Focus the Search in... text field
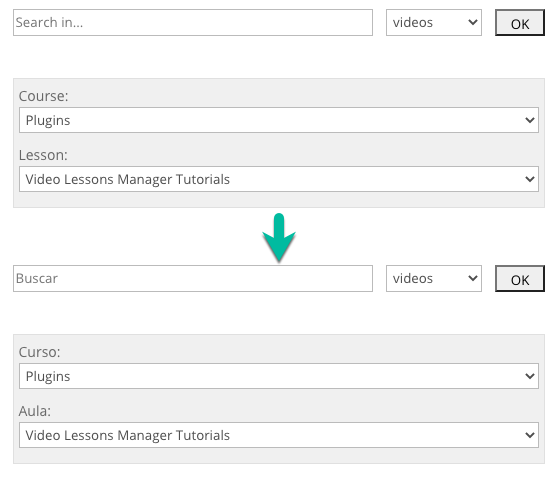The height and width of the screenshot is (489, 555). point(193,23)
